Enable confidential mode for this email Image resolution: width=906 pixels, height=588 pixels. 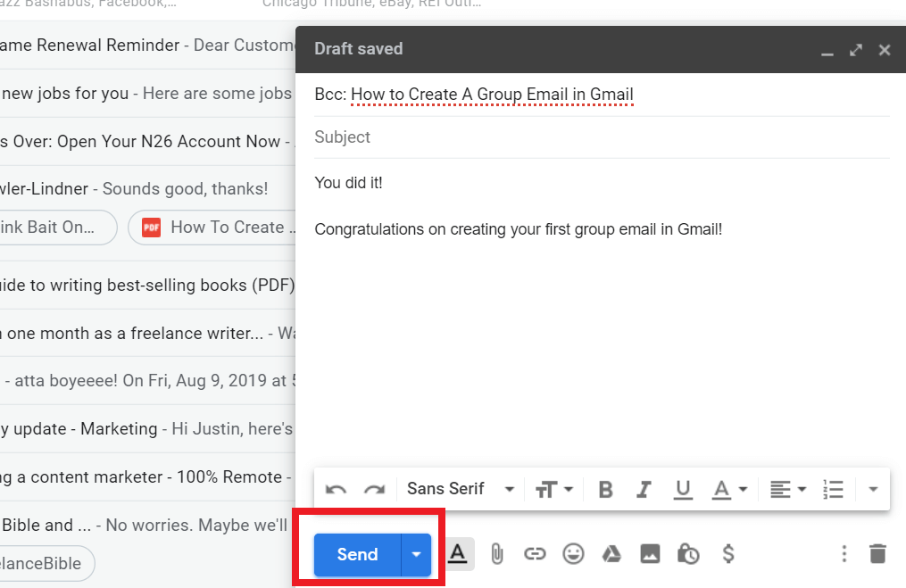(x=688, y=554)
